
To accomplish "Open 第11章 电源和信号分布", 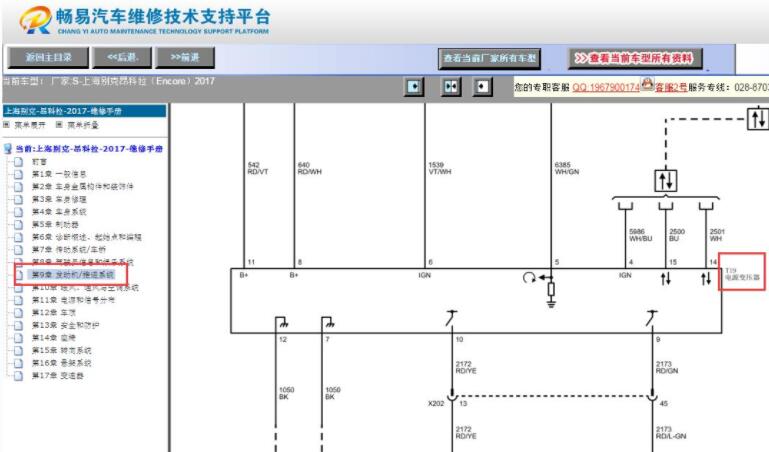I will pos(73,300).
